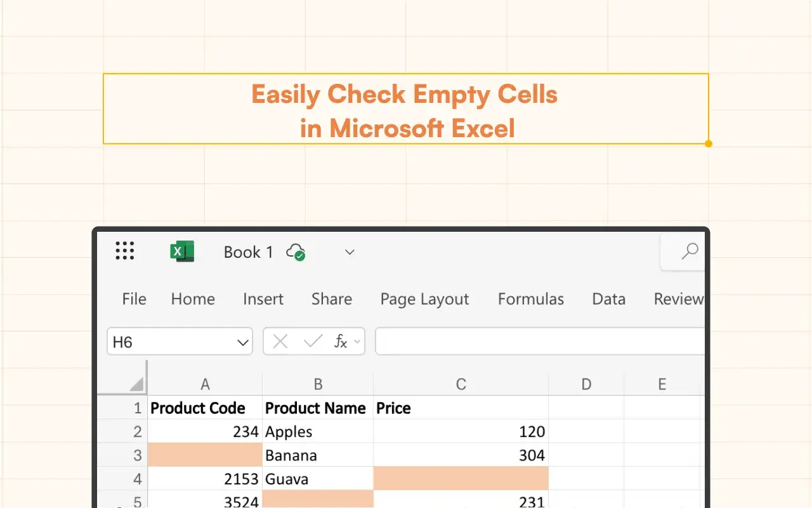The height and width of the screenshot is (508, 812).
Task: Select row 4 header
Action: pyautogui.click(x=122, y=478)
